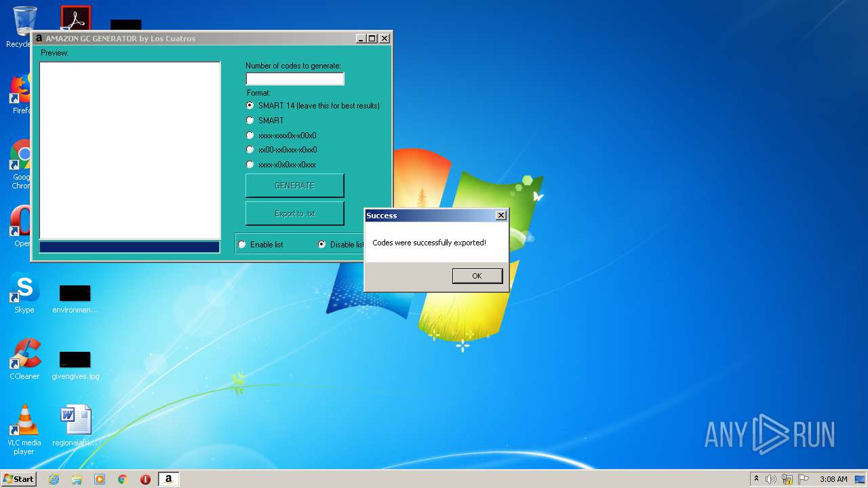Viewport: 868px width, 488px height.
Task: Open the Opera desktop shortcut
Action: [20, 227]
